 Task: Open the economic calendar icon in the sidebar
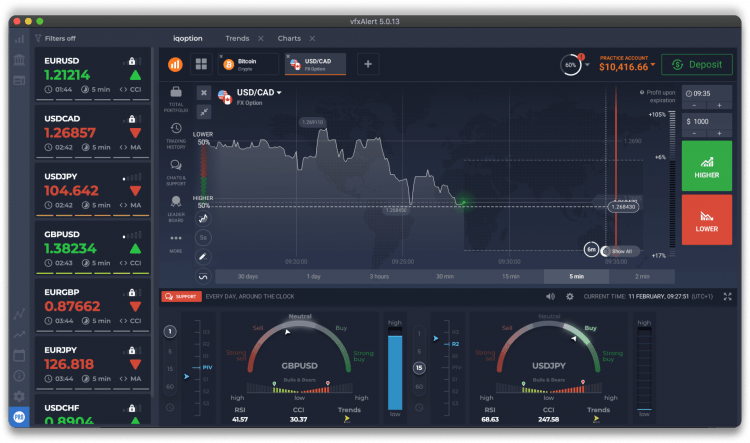(x=19, y=355)
